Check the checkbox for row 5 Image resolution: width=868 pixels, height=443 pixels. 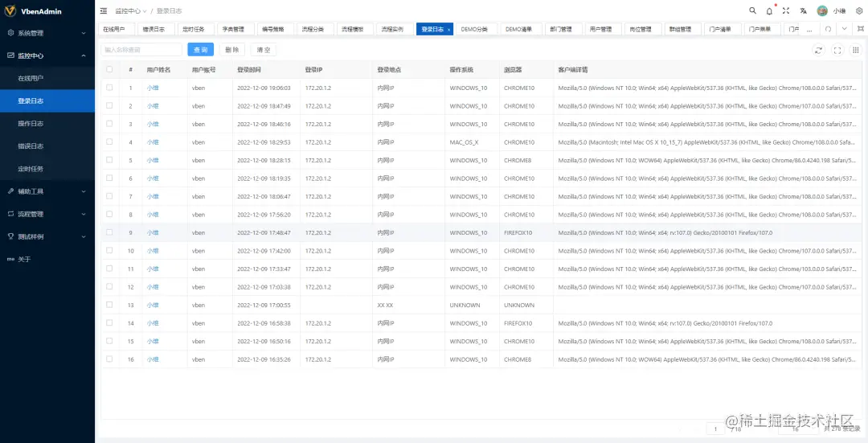click(109, 160)
